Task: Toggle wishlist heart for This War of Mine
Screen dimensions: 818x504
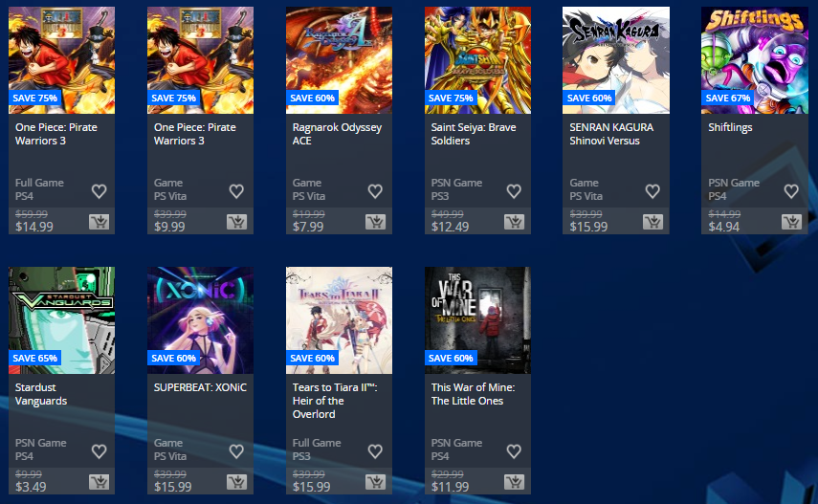Action: 514,450
